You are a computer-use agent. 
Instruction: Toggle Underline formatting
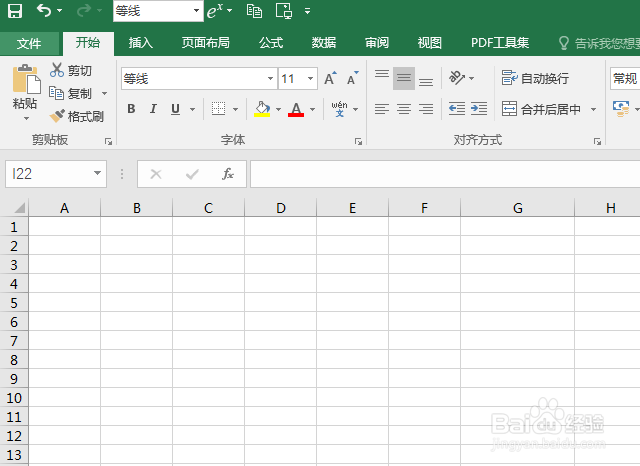point(176,109)
